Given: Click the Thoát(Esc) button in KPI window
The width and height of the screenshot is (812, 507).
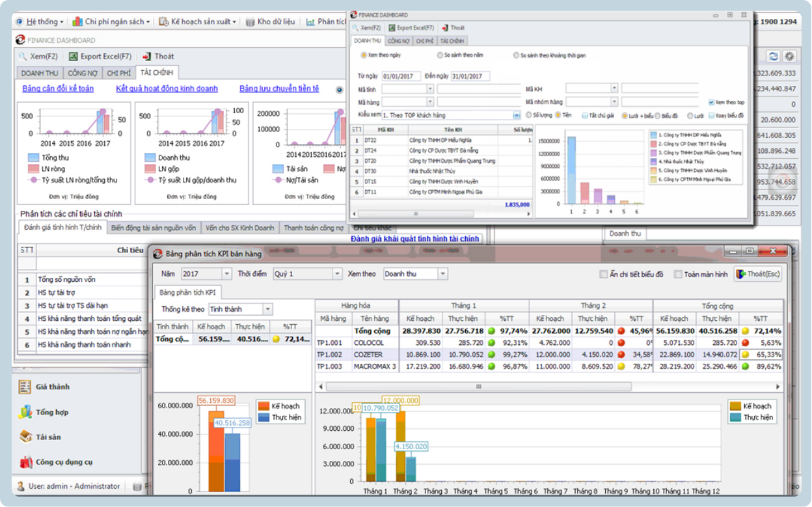Looking at the screenshot, I should (758, 274).
